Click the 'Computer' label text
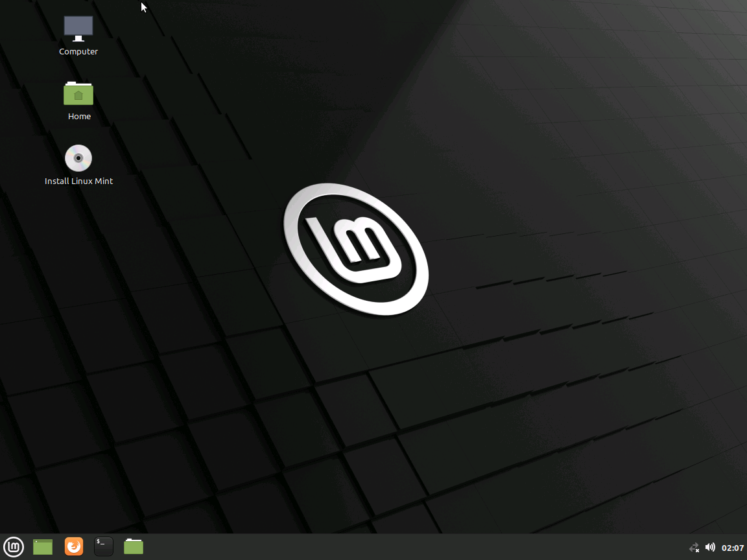Viewport: 747px width, 560px height. point(78,51)
